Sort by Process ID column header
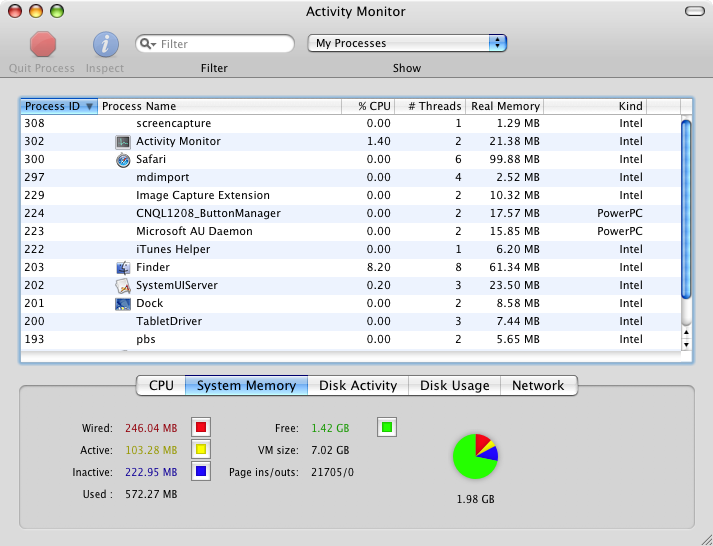The image size is (713, 546). click(59, 106)
